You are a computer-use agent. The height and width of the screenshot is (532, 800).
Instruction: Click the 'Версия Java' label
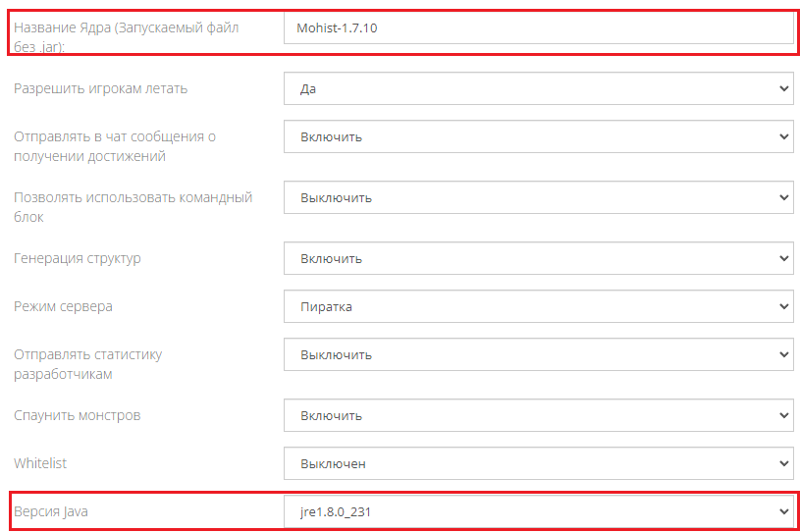click(x=50, y=511)
